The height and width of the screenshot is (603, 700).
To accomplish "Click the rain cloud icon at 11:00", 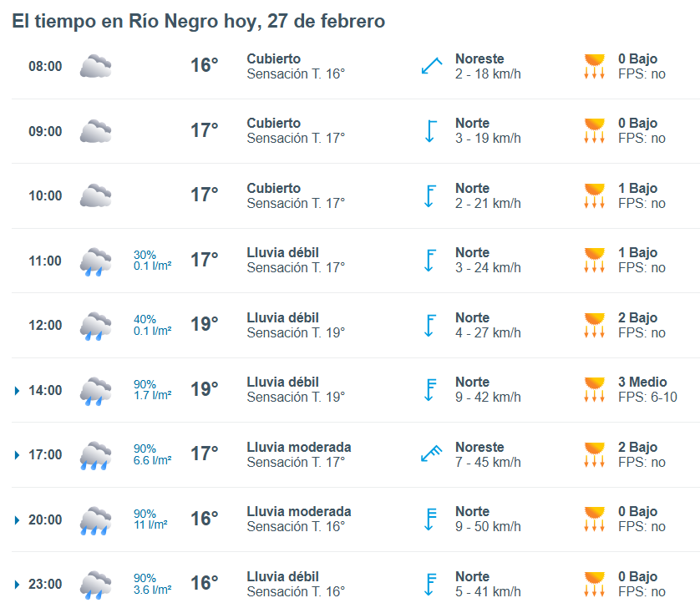I will pyautogui.click(x=95, y=261).
